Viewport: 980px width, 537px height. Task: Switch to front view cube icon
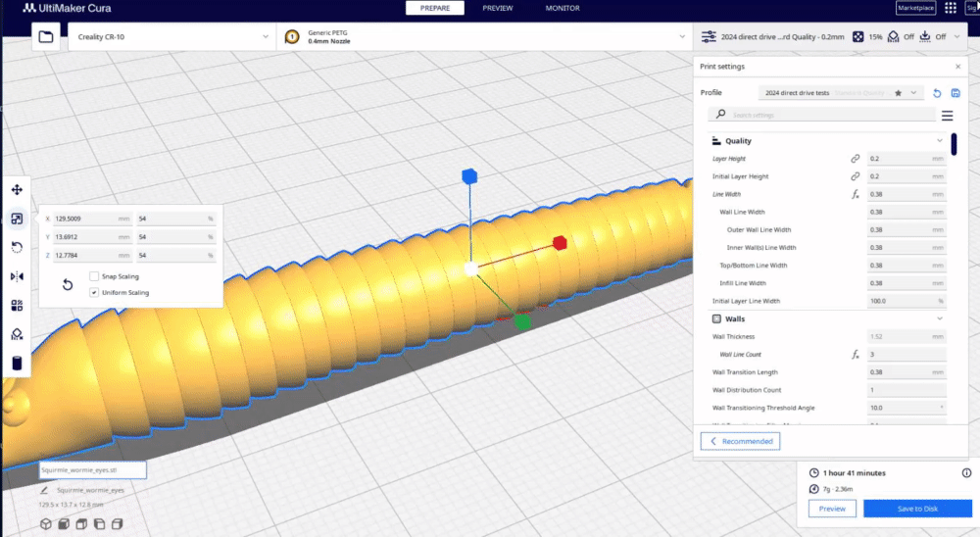[x=64, y=524]
